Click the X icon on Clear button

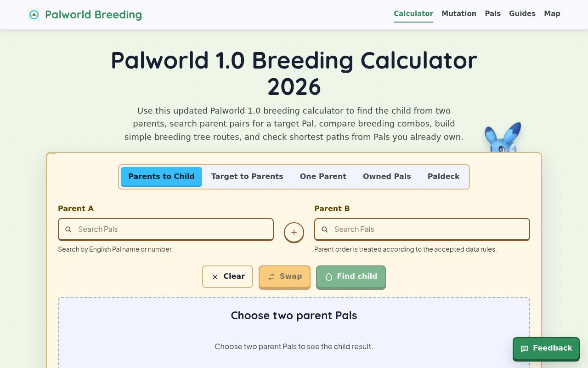pyautogui.click(x=215, y=277)
